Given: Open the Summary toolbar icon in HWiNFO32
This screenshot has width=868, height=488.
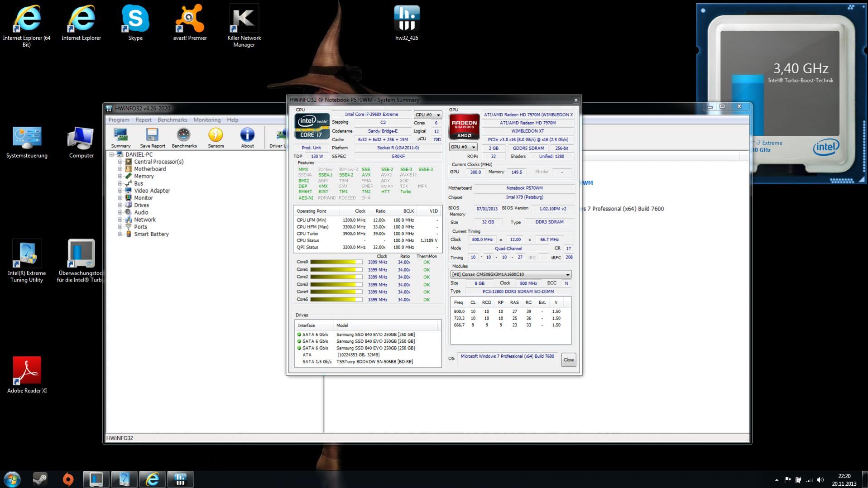Looking at the screenshot, I should point(121,138).
